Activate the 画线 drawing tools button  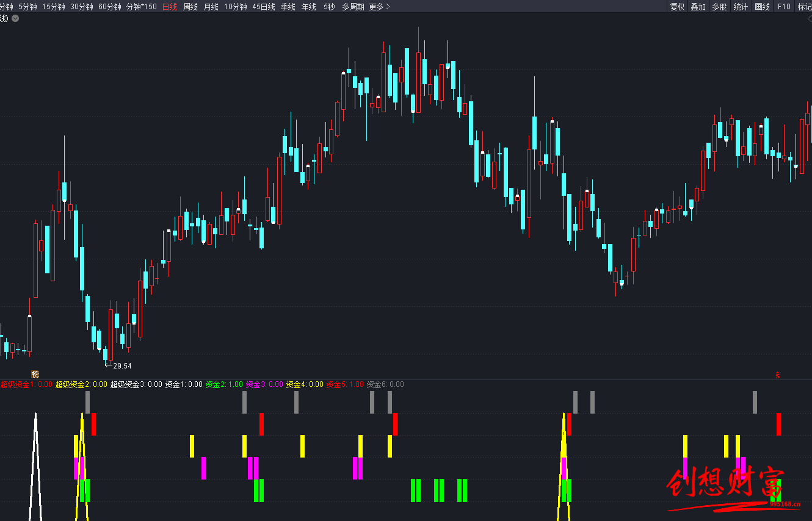[762, 7]
